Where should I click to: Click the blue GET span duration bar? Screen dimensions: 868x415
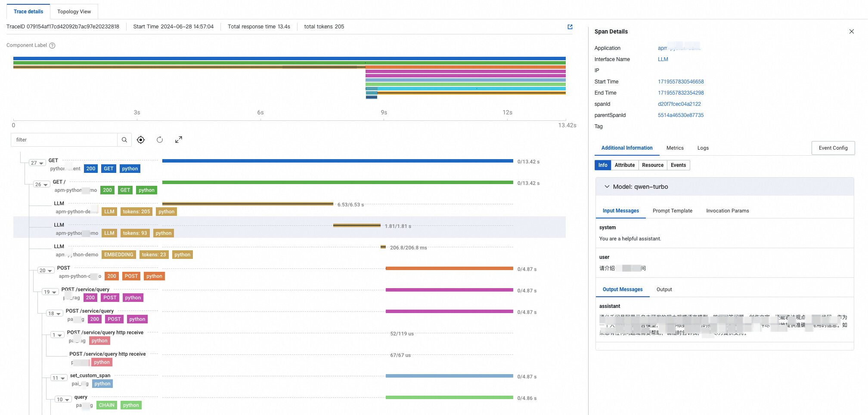click(x=338, y=161)
